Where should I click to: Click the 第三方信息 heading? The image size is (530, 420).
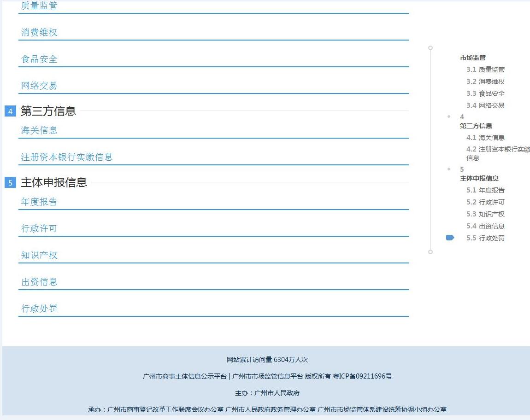tap(48, 111)
